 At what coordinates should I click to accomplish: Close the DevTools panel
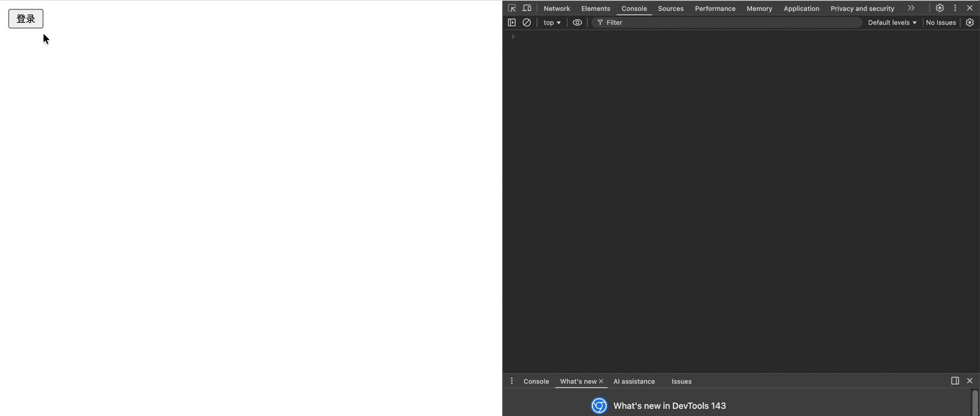coord(970,8)
